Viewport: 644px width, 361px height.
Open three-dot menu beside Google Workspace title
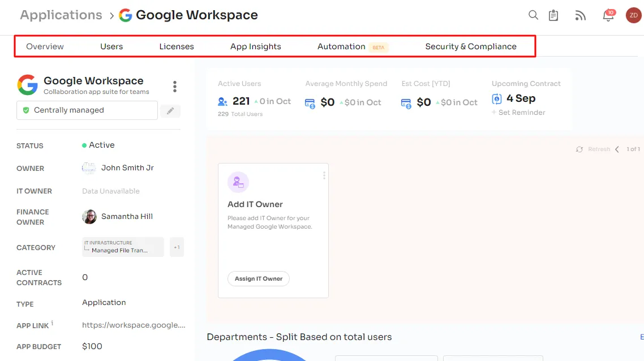175,86
